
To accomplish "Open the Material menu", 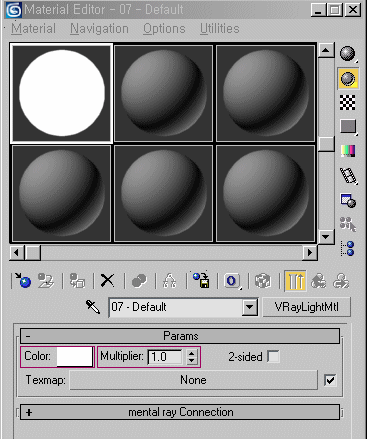I will point(33,29).
